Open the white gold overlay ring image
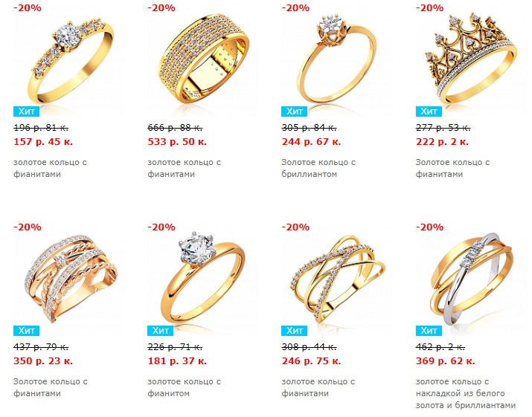 pyautogui.click(x=472, y=279)
